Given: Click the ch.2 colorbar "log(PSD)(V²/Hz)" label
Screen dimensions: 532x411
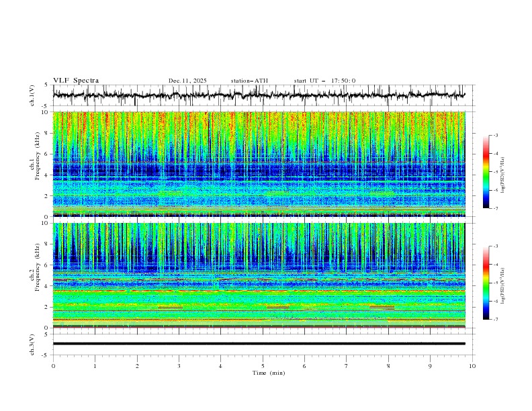Looking at the screenshot, I should [x=502, y=286].
